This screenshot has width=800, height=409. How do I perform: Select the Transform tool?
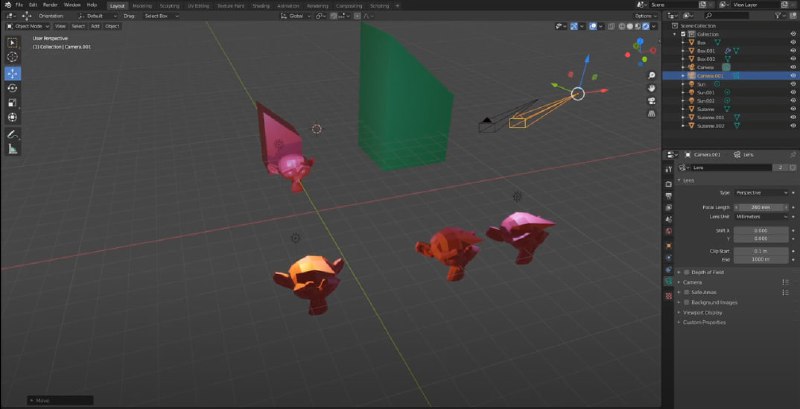[x=13, y=117]
